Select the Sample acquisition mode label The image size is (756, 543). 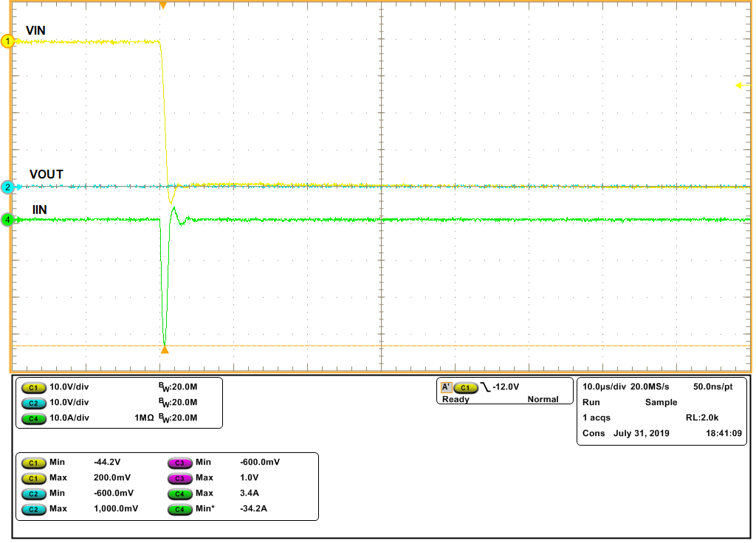pyautogui.click(x=661, y=402)
